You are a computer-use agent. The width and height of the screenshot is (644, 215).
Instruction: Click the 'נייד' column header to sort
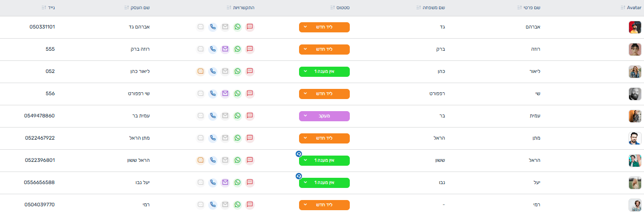[x=49, y=8]
